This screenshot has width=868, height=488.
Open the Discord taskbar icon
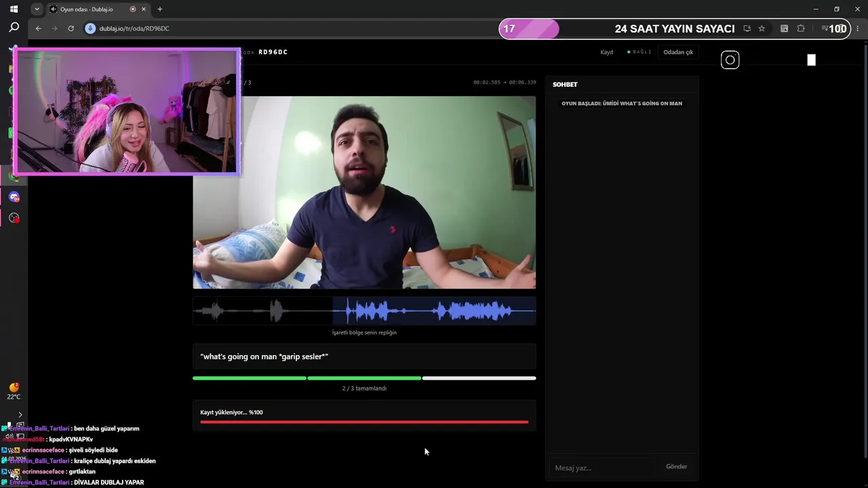[x=14, y=197]
